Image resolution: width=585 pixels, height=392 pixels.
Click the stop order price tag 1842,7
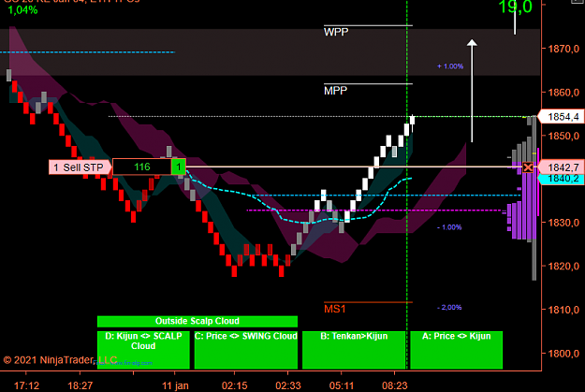tap(561, 167)
